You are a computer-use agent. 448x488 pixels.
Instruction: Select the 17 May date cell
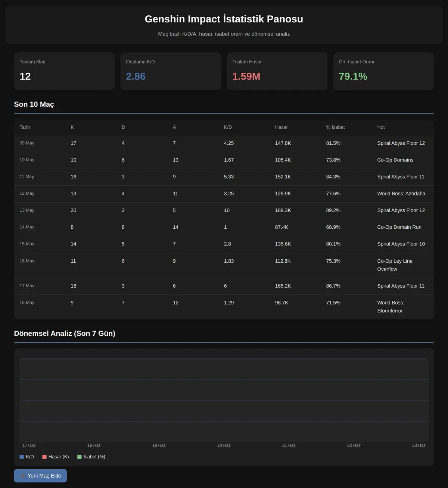(27, 286)
